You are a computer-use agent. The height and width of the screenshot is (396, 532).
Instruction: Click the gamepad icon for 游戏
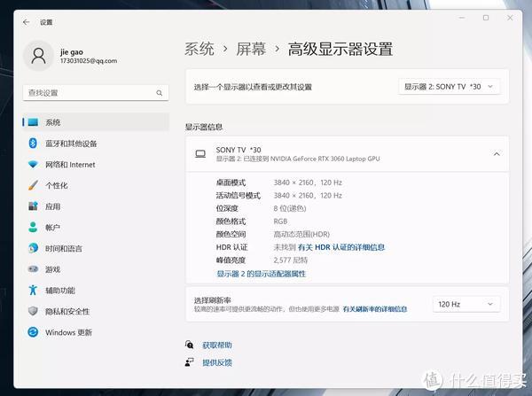point(33,269)
